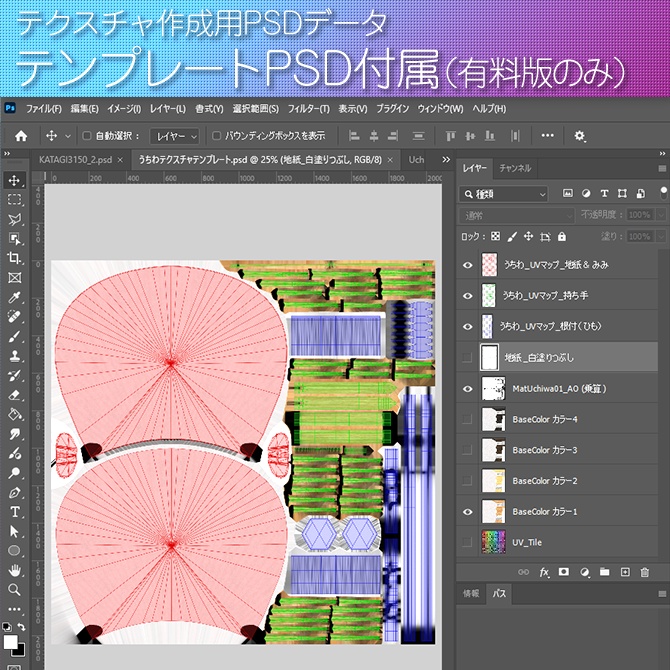Expand the toolbox double-arrow

[x=7, y=153]
